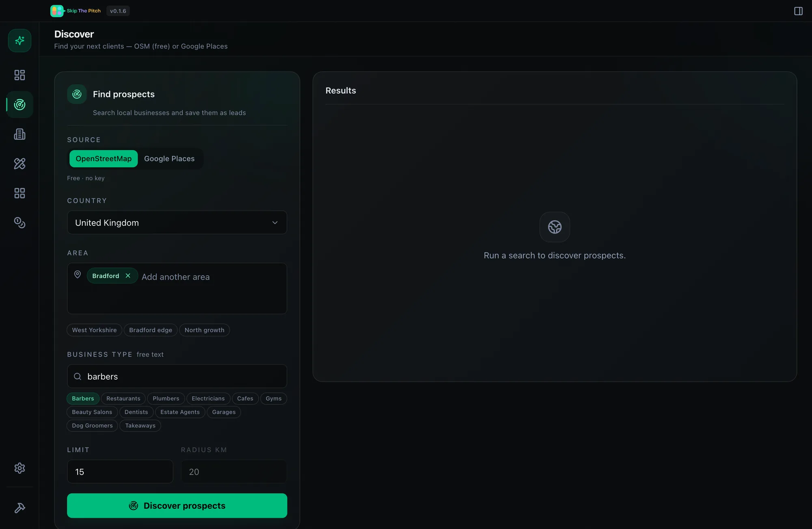Click the hammer tool icon in sidebar

coord(19,508)
